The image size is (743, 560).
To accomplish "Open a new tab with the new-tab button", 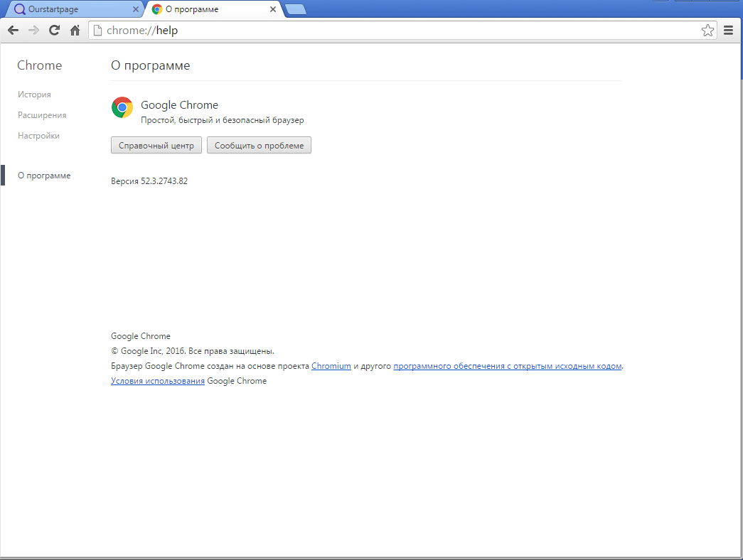I will (x=295, y=9).
